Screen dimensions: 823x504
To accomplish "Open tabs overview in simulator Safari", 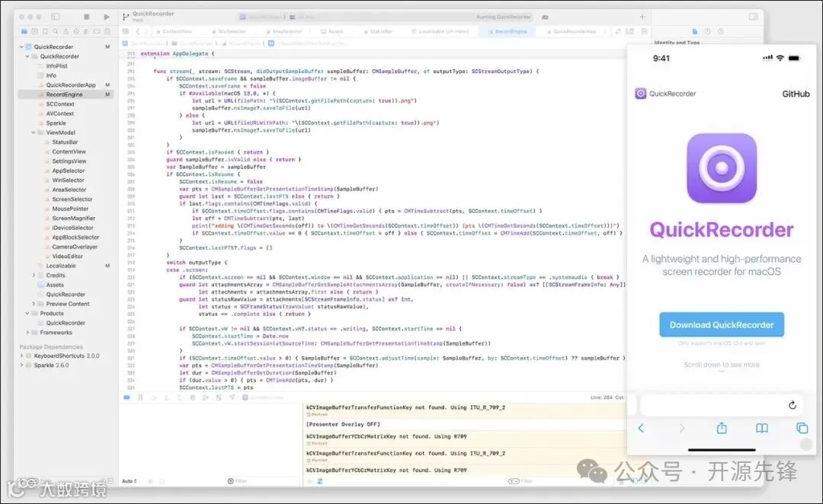I will pyautogui.click(x=802, y=428).
